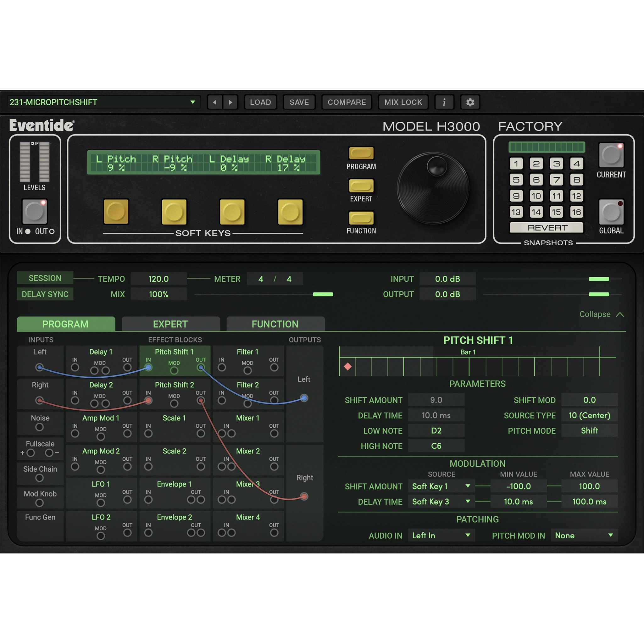Toggle the IN/OUT bypass button near LEVELS
Screen dimensions: 644x644
pyautogui.click(x=34, y=211)
